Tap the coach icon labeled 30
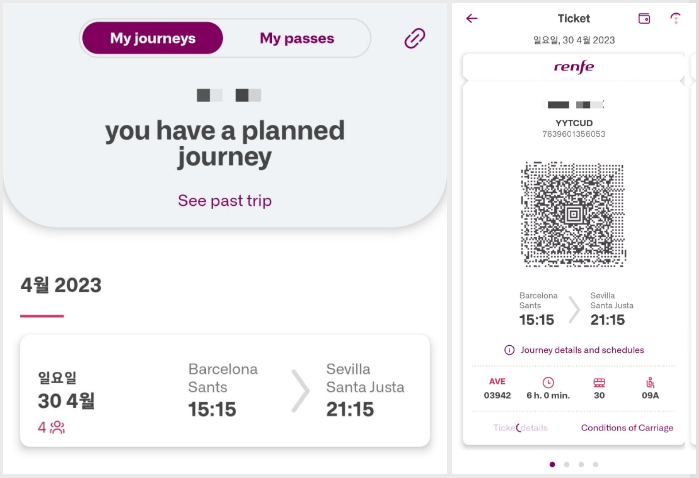The width and height of the screenshot is (699, 478). click(x=599, y=382)
